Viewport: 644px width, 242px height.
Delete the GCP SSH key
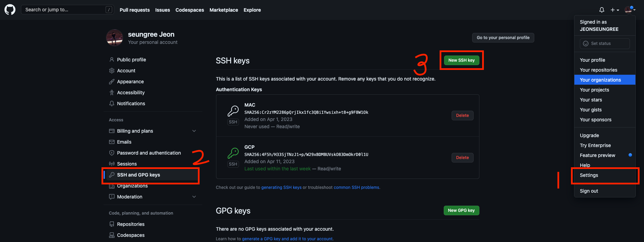coord(463,158)
